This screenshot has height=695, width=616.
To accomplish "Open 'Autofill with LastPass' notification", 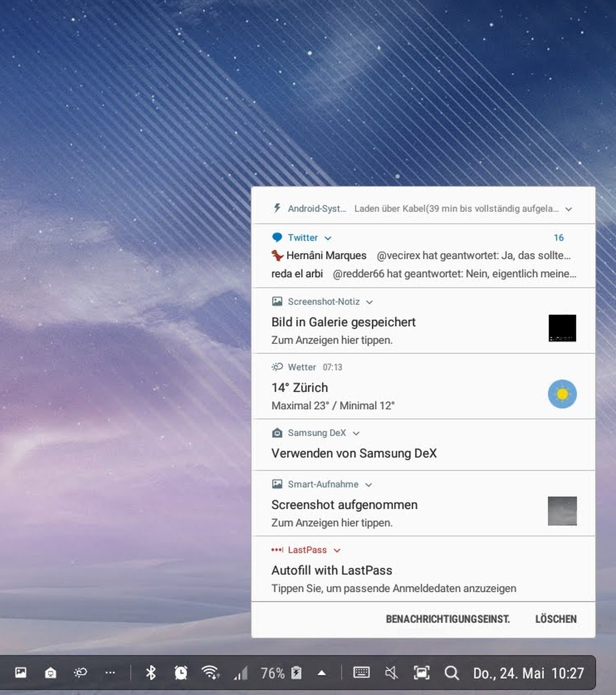I will point(332,570).
